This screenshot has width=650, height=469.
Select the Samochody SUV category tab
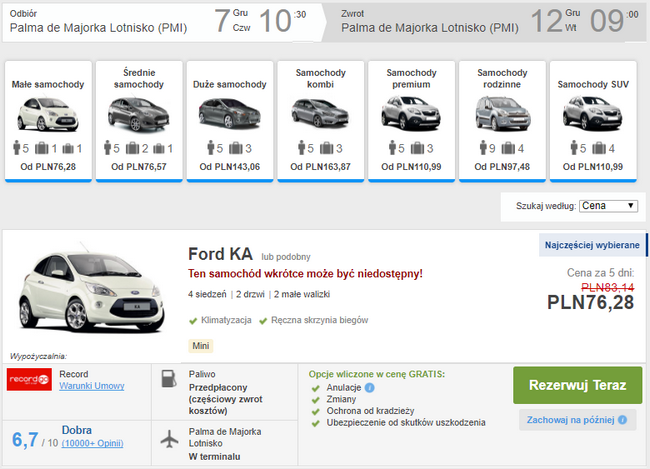593,121
